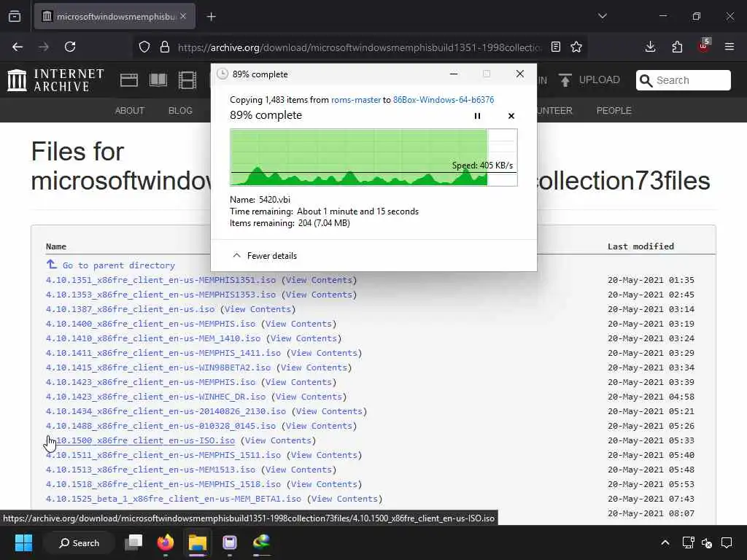747x560 pixels.
Task: Download 4.10.1423 WINHEC_DR.iso
Action: point(156,397)
